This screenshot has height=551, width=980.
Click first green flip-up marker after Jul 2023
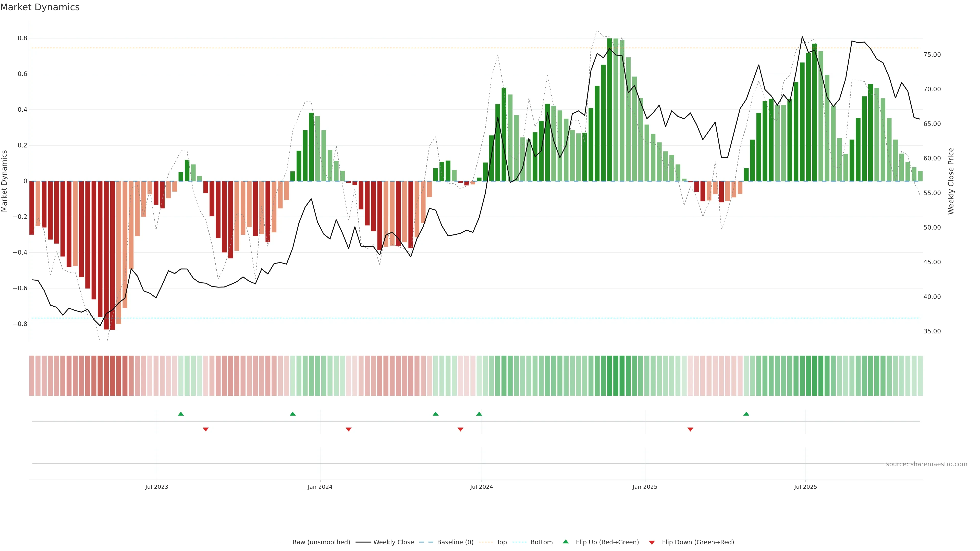click(x=181, y=414)
